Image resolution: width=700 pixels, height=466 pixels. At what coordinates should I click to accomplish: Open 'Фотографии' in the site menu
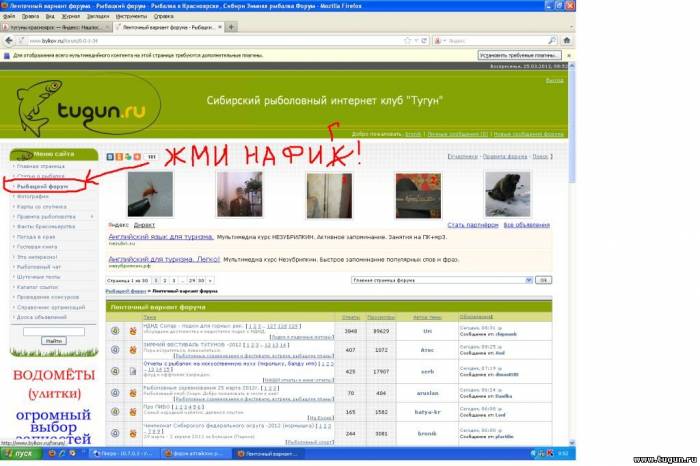click(x=33, y=196)
